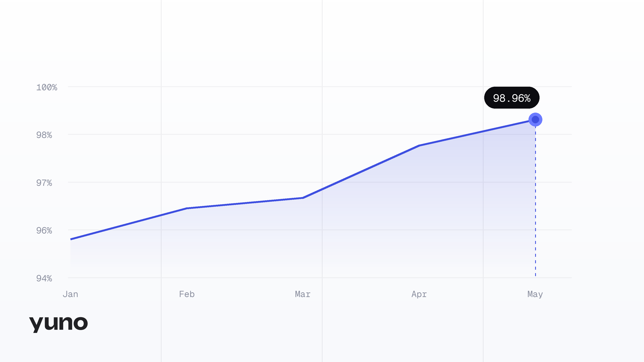Click the Mar x-axis label
Viewport: 644px width, 362px height.
[x=303, y=294]
